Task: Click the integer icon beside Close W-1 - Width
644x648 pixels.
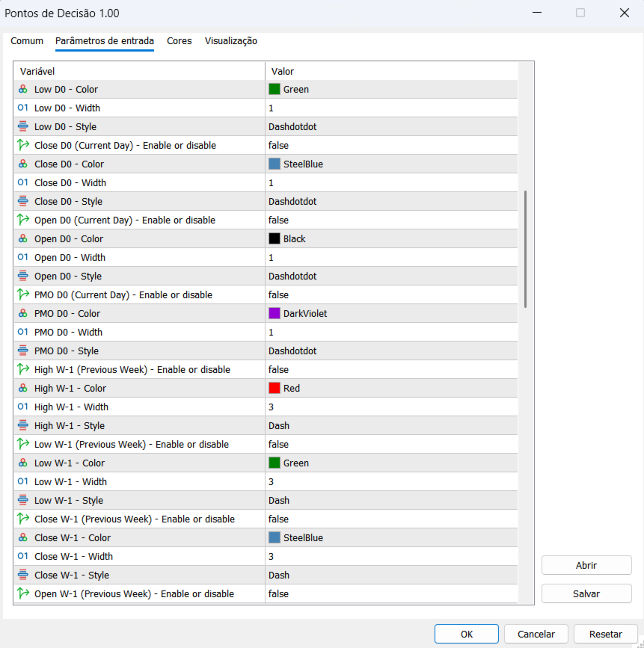Action: tap(23, 557)
